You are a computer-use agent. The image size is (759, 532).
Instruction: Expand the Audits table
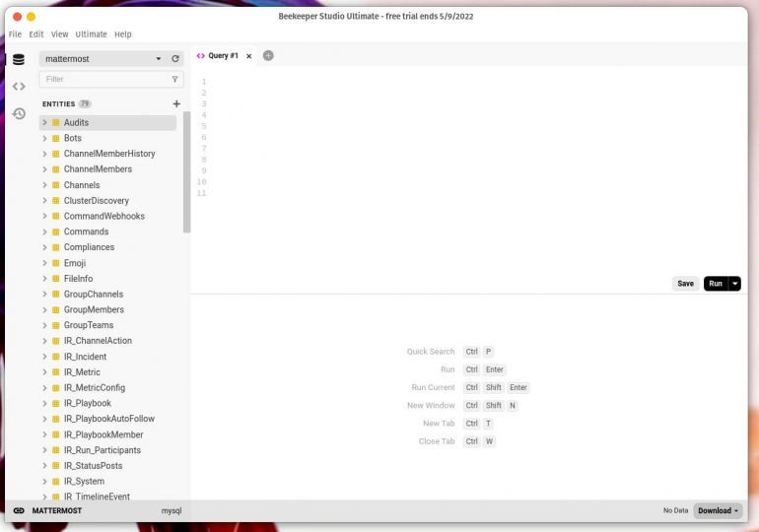coord(44,123)
